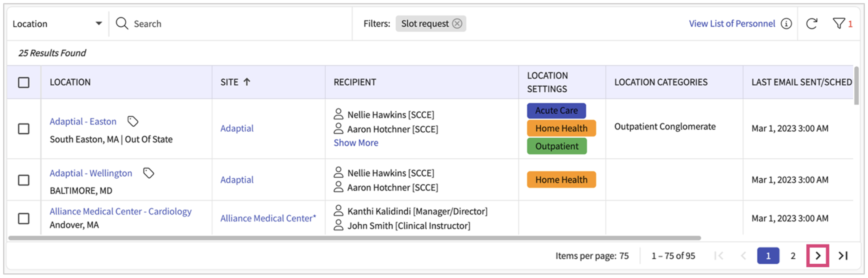868x278 pixels.
Task: Tick the Alliance Medical Center - Cardiology checkbox
Action: click(23, 218)
